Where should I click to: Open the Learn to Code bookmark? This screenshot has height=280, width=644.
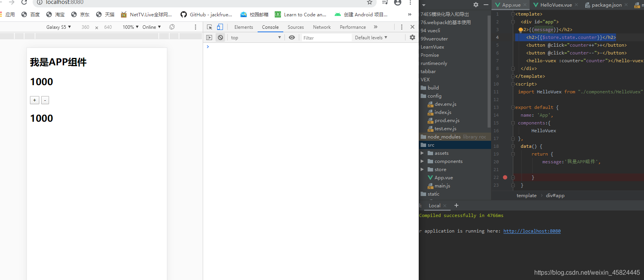300,14
